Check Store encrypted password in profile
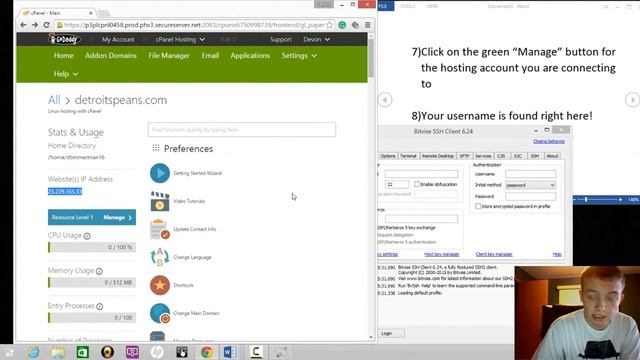 click(x=478, y=207)
